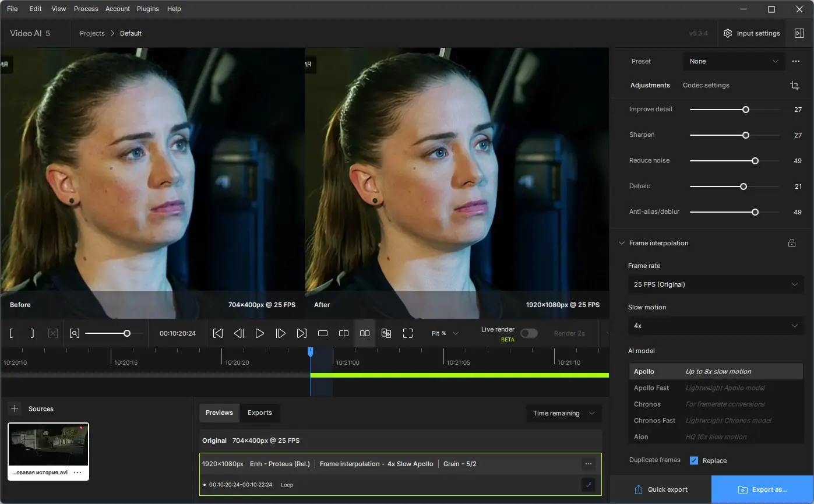This screenshot has width=814, height=504.
Task: Select the side-by-side comparison view icon
Action: point(365,333)
